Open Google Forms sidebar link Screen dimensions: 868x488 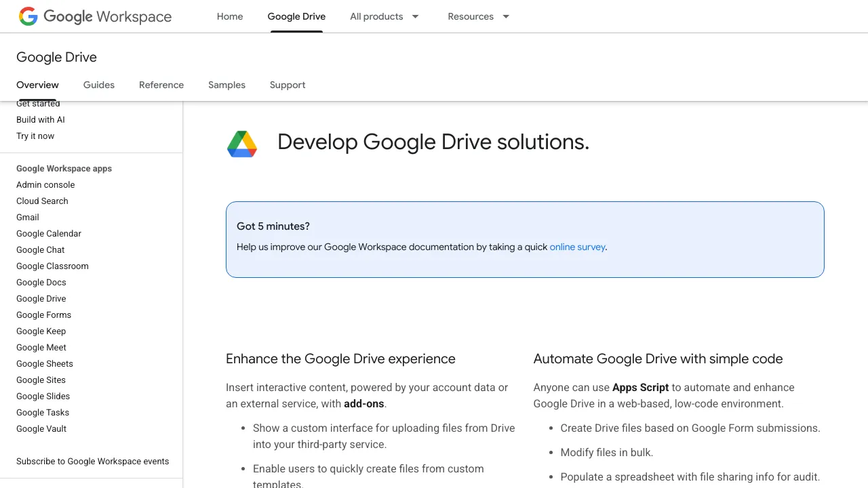click(x=43, y=314)
